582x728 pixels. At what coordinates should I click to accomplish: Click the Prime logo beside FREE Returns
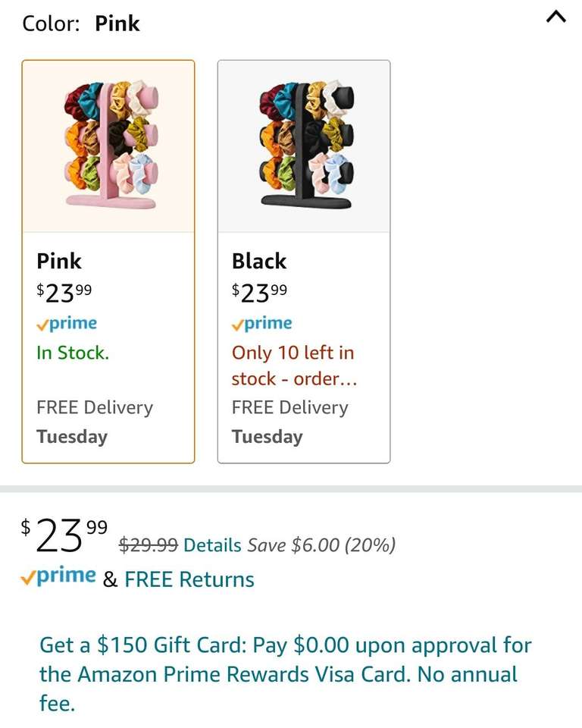click(x=58, y=577)
